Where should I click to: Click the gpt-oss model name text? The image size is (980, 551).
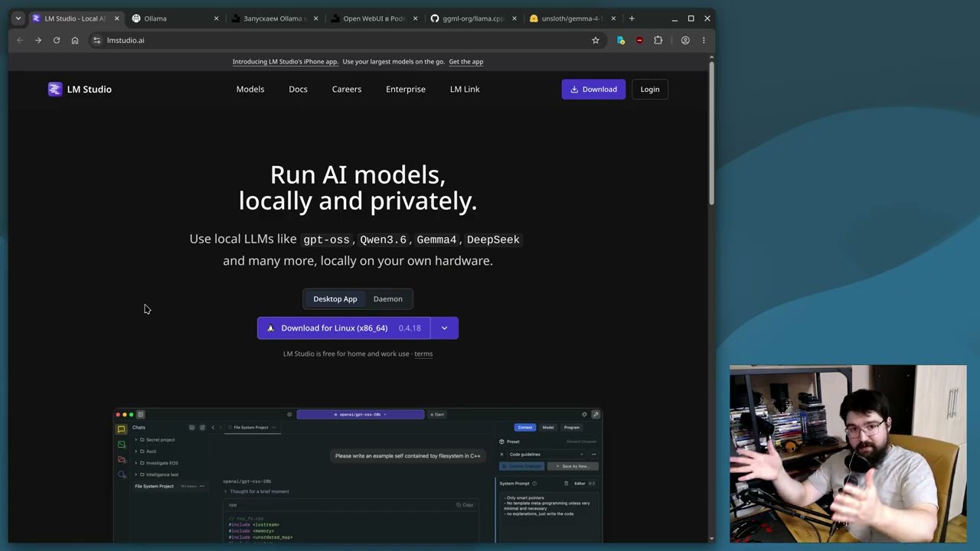click(x=326, y=240)
